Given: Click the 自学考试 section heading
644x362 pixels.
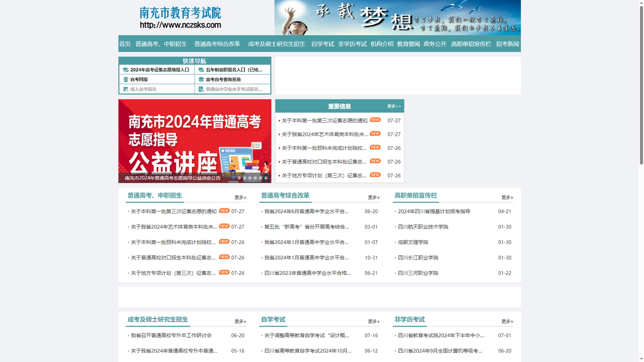Looking at the screenshot, I should click(273, 320).
